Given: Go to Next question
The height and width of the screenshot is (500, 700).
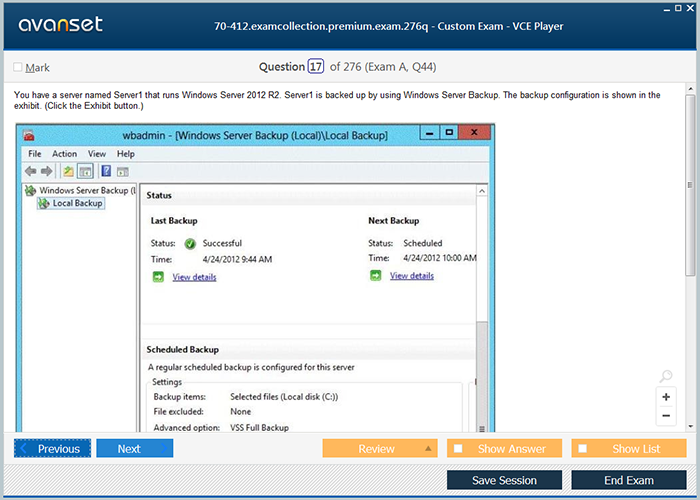Looking at the screenshot, I should point(135,448).
